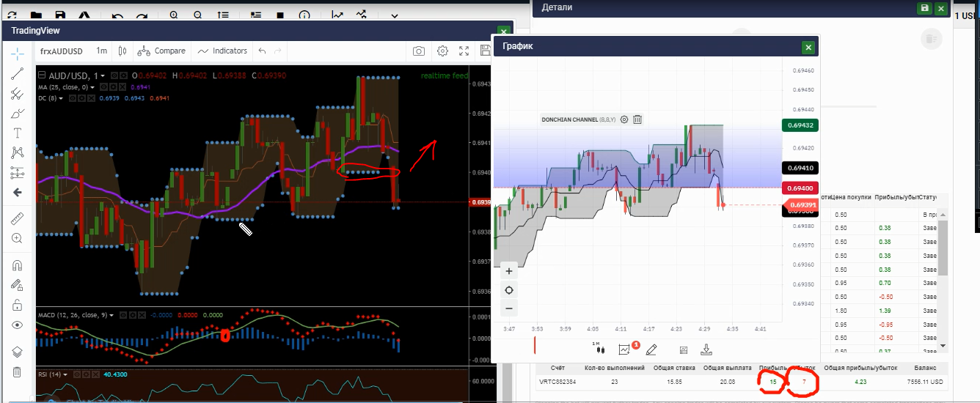Select the pitchfork tool in left toolbar

(18, 94)
